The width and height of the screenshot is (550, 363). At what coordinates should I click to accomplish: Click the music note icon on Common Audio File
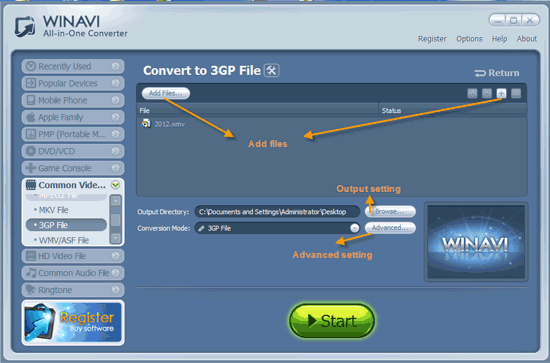(x=31, y=273)
